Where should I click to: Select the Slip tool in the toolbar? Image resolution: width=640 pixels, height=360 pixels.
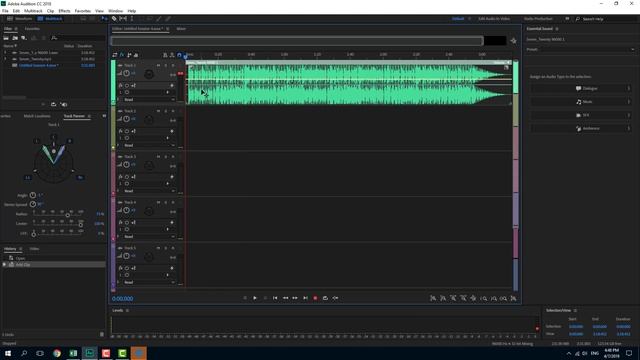[123, 19]
